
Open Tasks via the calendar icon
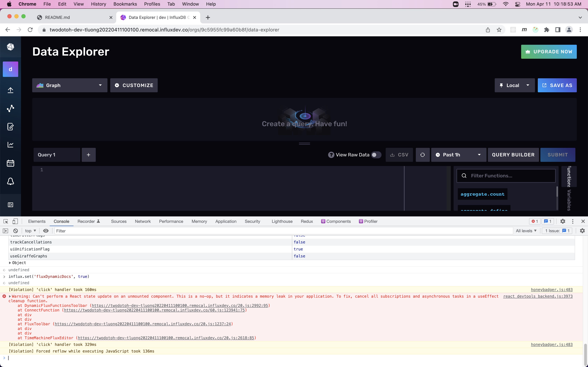point(10,163)
